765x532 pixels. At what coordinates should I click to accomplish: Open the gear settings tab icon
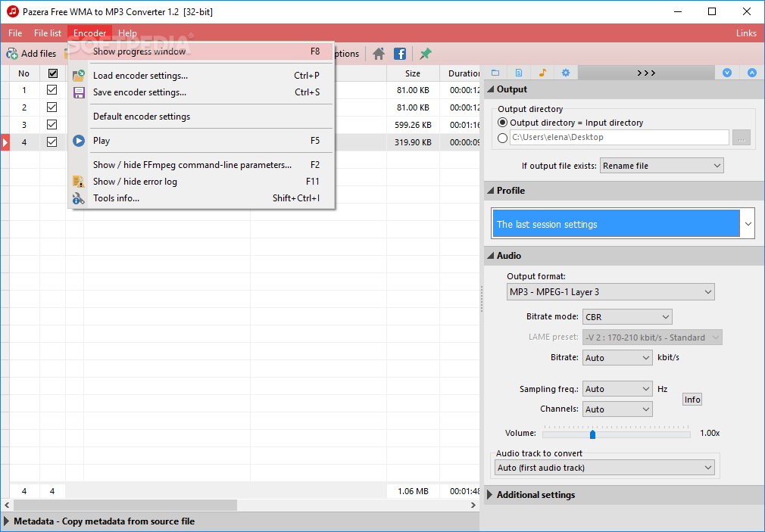point(566,73)
